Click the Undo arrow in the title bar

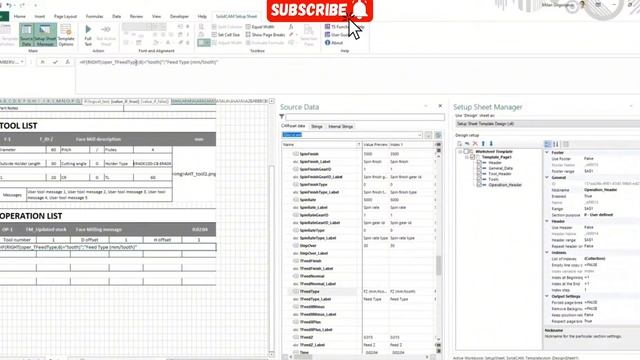coord(9,5)
